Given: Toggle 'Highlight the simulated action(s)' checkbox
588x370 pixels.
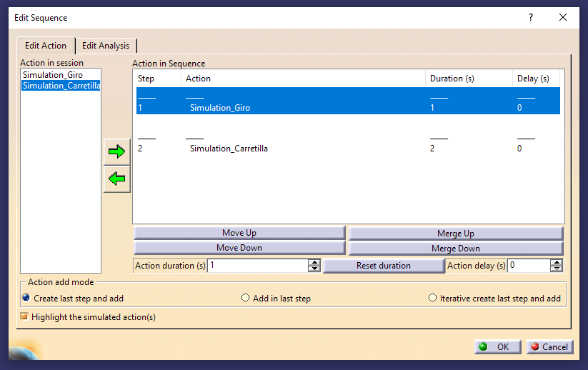Looking at the screenshot, I should click(24, 316).
